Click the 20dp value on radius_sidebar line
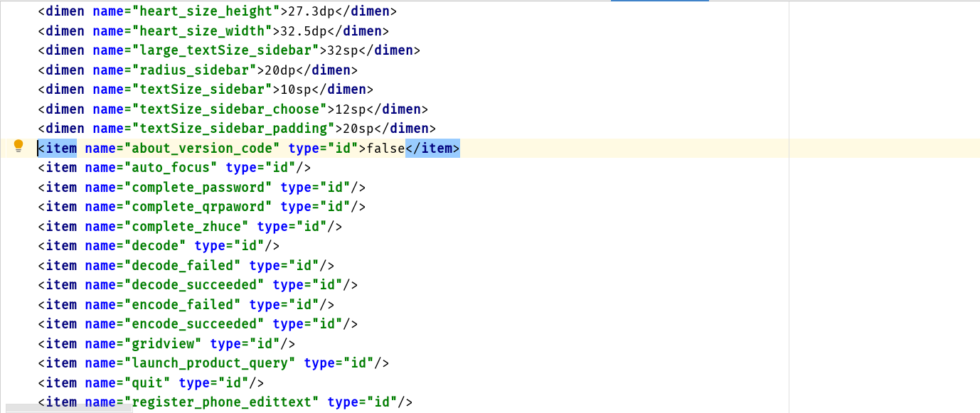The width and height of the screenshot is (980, 413). tap(280, 70)
